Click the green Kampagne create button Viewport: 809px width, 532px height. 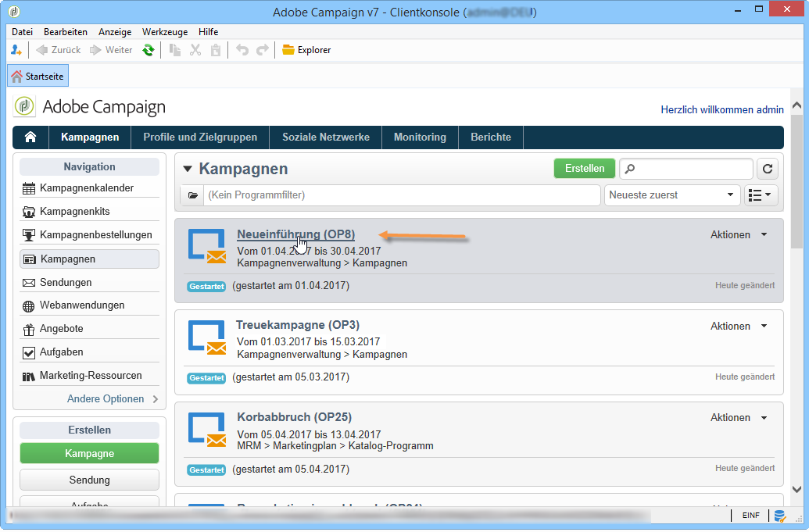point(89,454)
